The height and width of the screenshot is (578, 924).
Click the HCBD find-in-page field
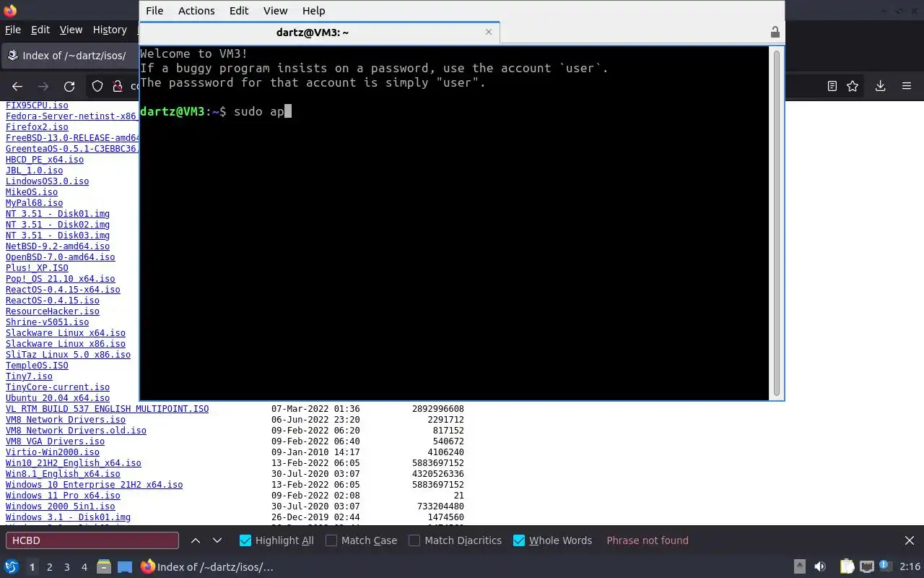tap(92, 540)
